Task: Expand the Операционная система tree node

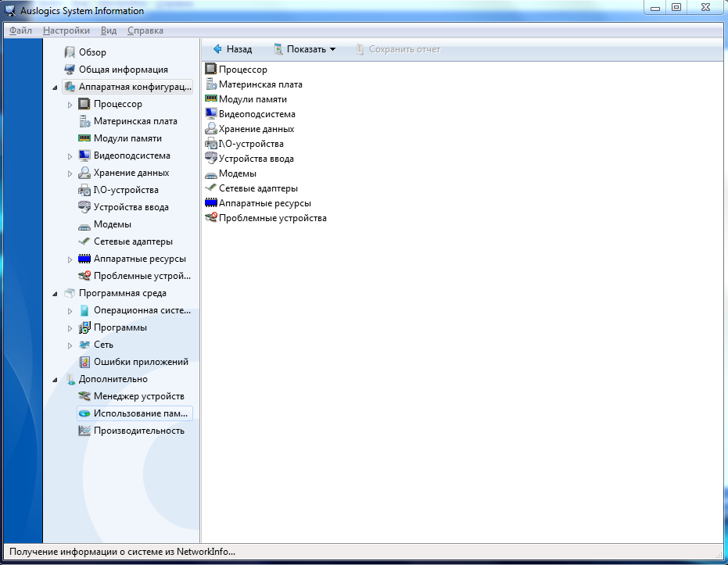Action: [x=70, y=311]
